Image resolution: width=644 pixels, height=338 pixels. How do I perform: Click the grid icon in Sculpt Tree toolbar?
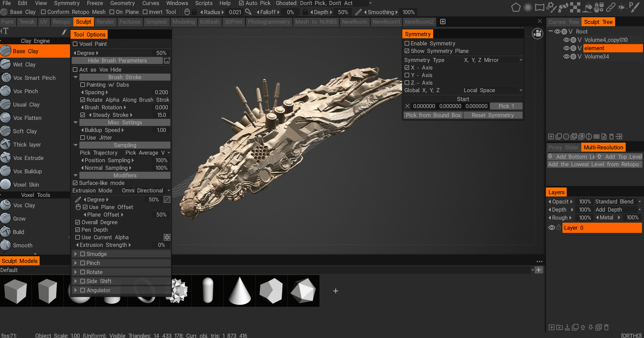(x=596, y=137)
